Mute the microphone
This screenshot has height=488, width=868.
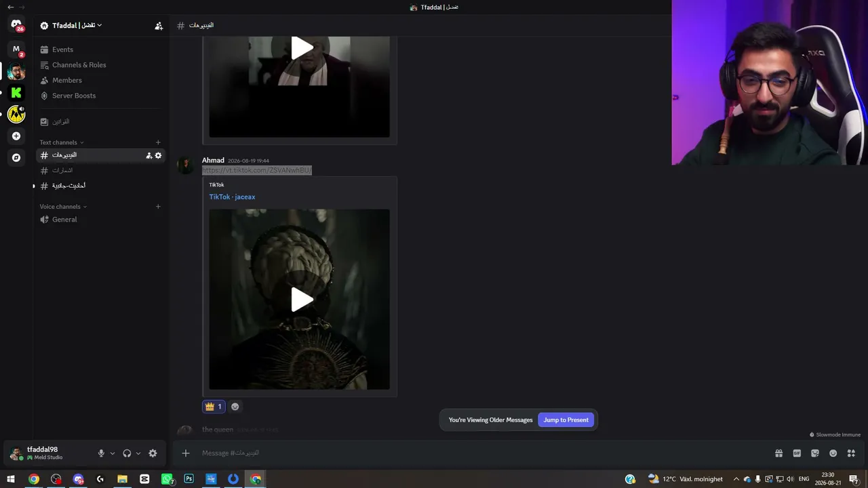click(x=101, y=453)
